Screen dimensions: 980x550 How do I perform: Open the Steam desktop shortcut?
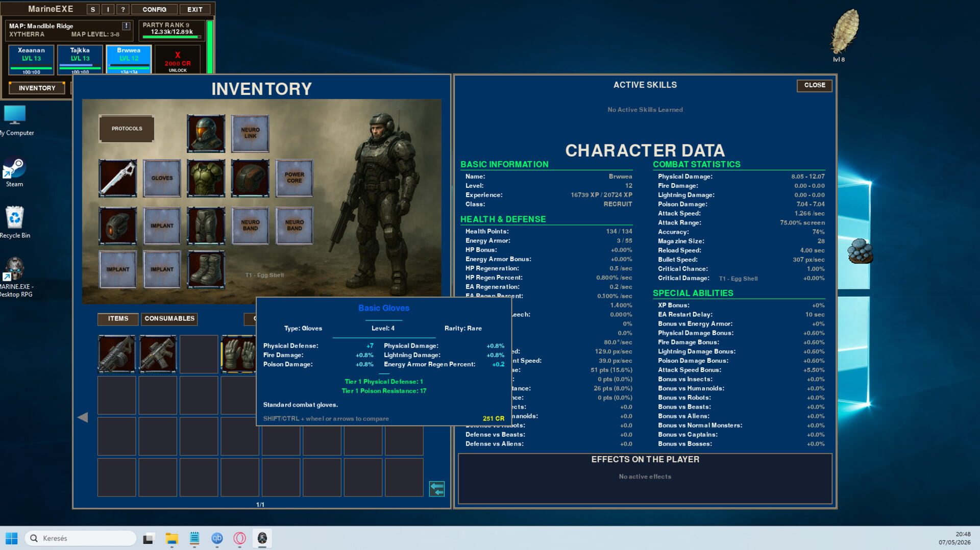pyautogui.click(x=14, y=172)
